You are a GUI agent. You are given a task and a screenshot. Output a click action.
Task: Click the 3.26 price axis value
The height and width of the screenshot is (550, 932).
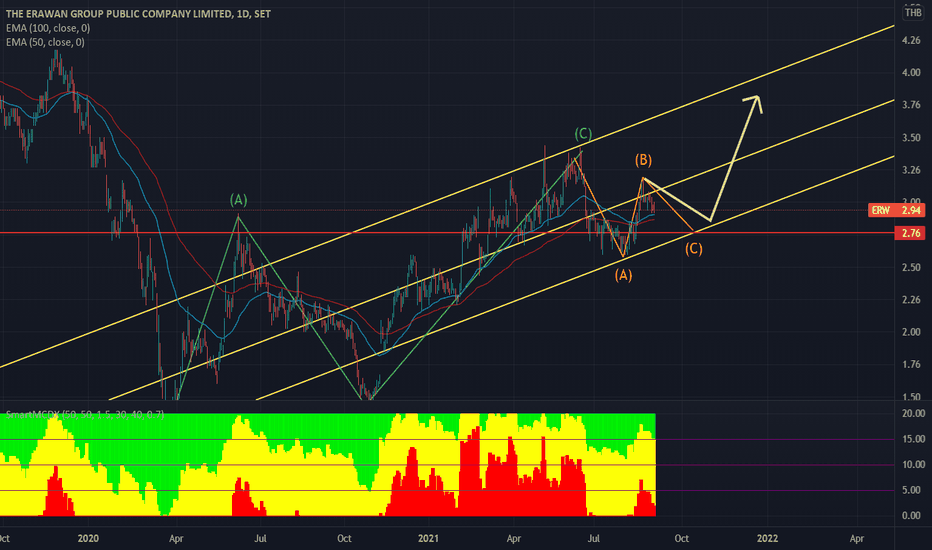coord(911,170)
